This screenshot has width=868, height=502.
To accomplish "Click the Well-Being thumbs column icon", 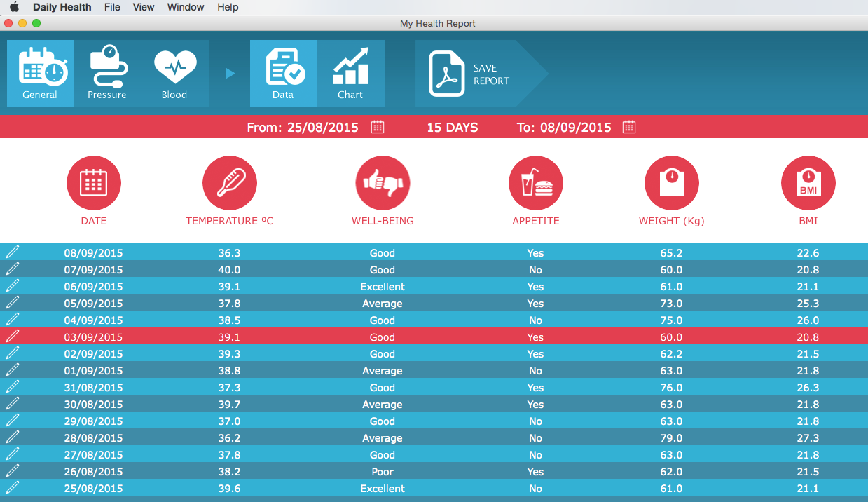I will tap(383, 182).
